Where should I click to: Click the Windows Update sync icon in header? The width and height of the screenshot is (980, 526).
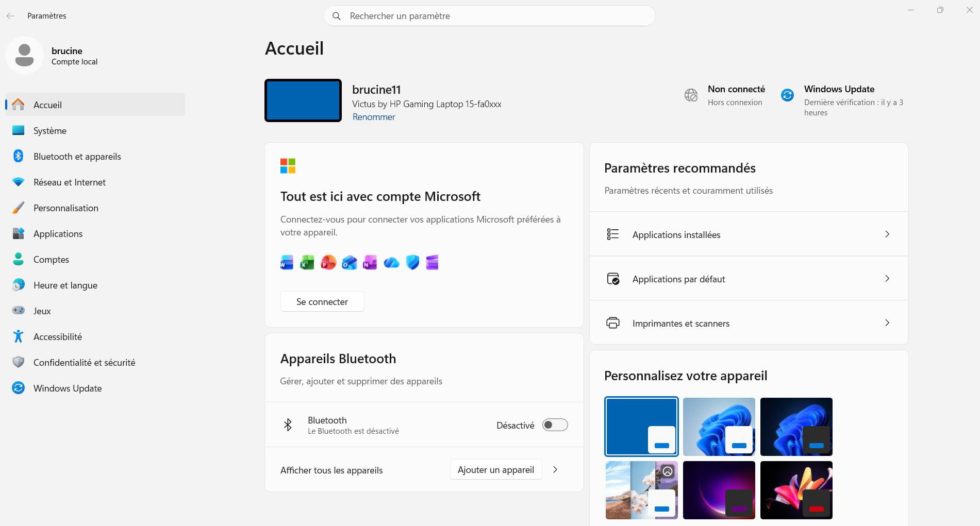787,95
